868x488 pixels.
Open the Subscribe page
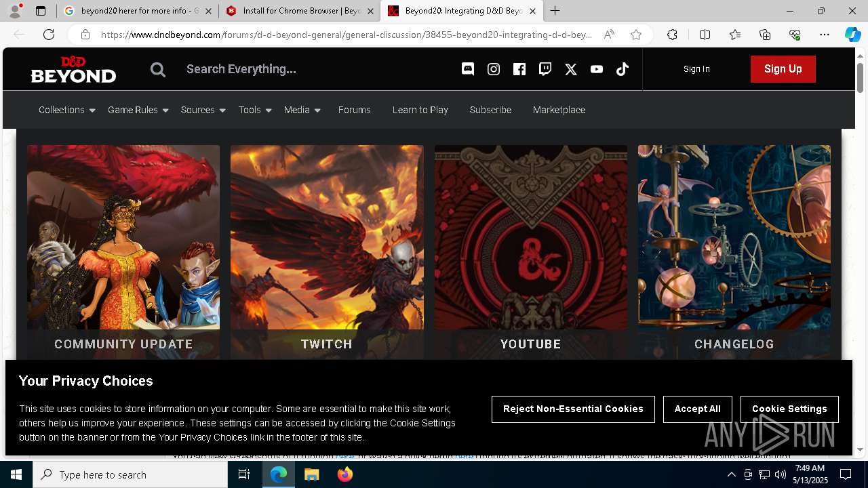(490, 110)
